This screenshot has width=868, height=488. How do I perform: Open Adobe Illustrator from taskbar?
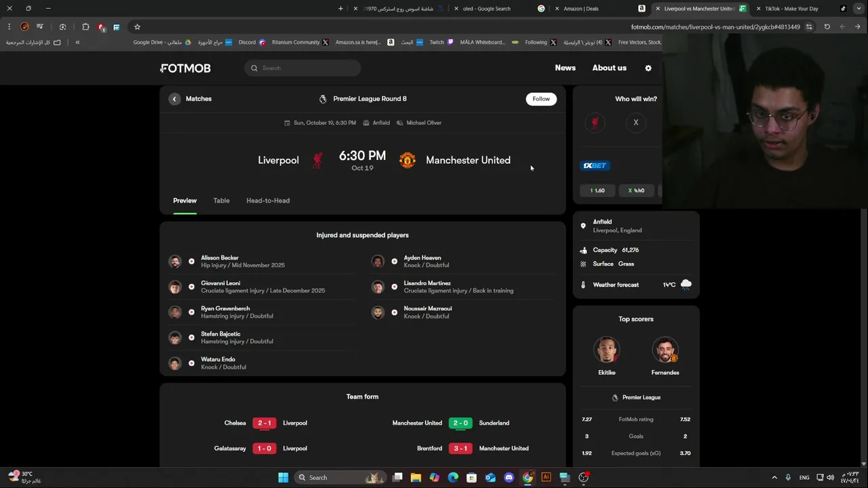(x=546, y=478)
